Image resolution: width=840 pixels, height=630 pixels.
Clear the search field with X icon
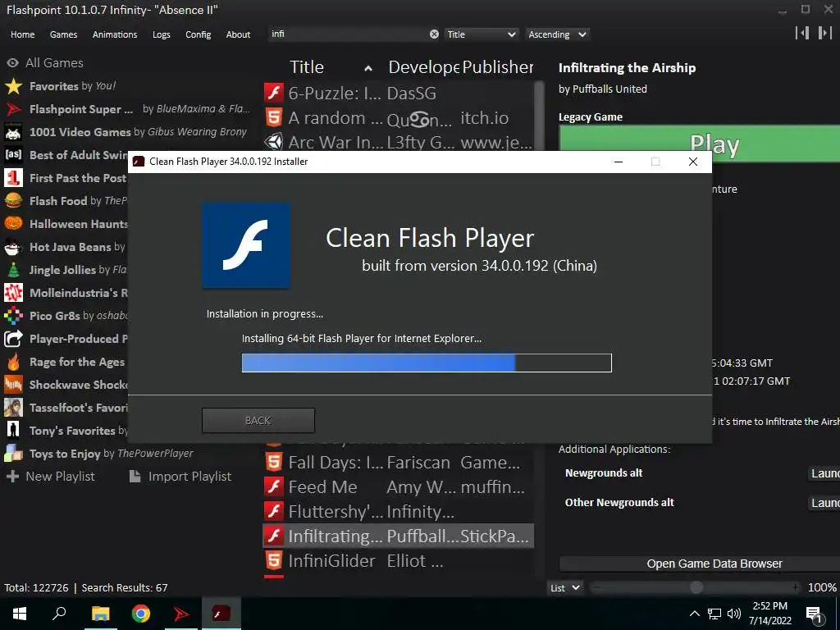click(x=434, y=34)
